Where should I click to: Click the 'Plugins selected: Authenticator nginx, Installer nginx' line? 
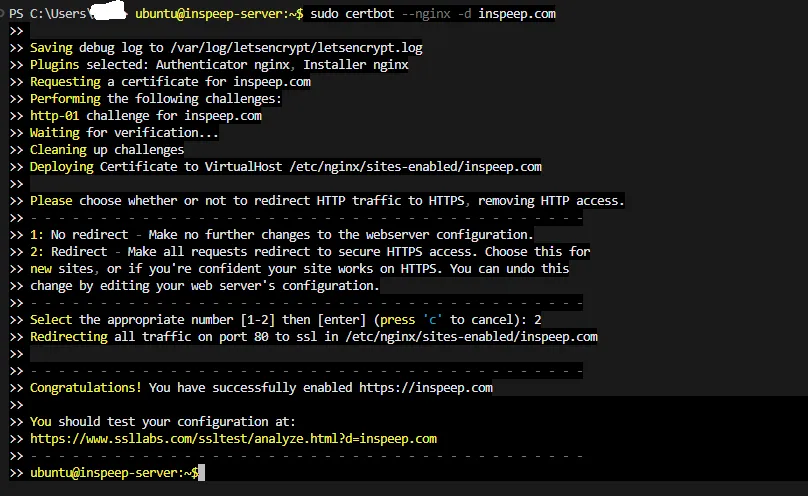coord(219,65)
